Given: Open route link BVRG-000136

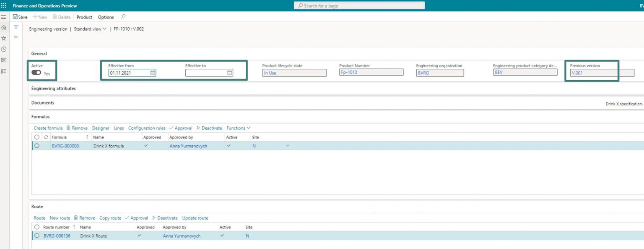Looking at the screenshot, I should click(x=57, y=236).
